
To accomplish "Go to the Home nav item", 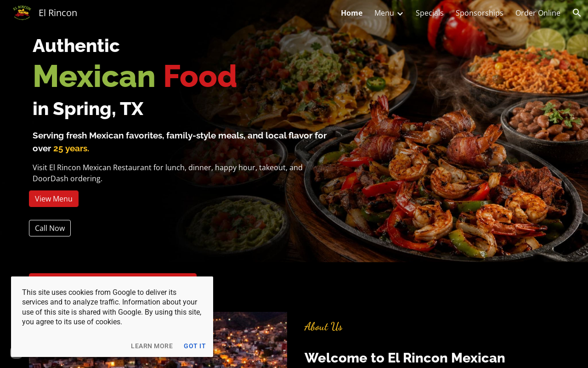I will tap(351, 13).
